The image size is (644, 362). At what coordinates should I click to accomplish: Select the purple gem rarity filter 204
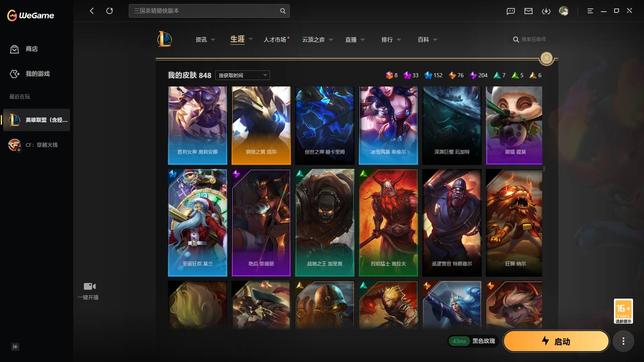(x=479, y=75)
